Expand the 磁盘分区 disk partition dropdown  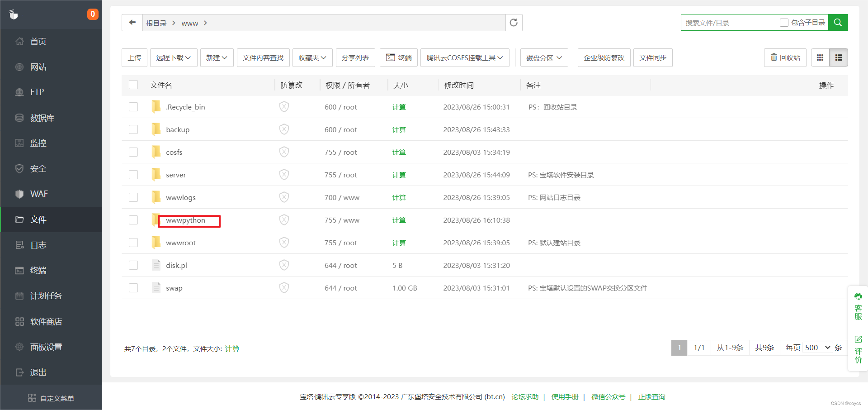click(x=544, y=57)
